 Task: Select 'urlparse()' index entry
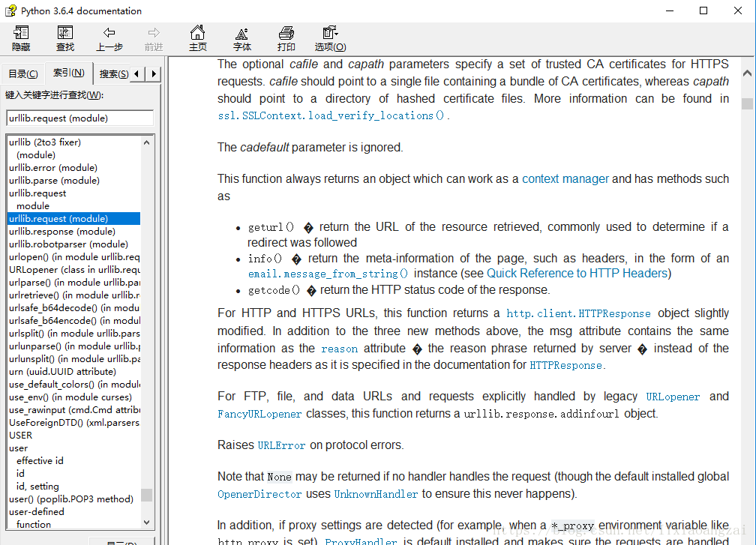[x=74, y=283]
